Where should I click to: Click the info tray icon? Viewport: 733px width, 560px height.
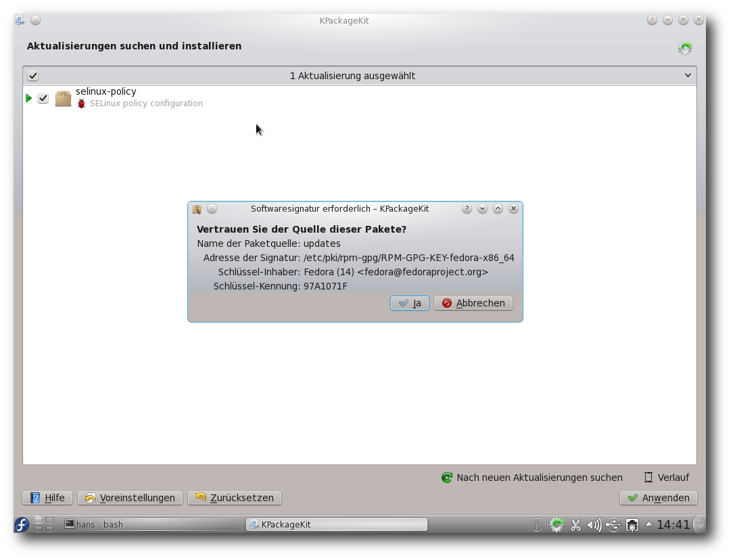(537, 525)
